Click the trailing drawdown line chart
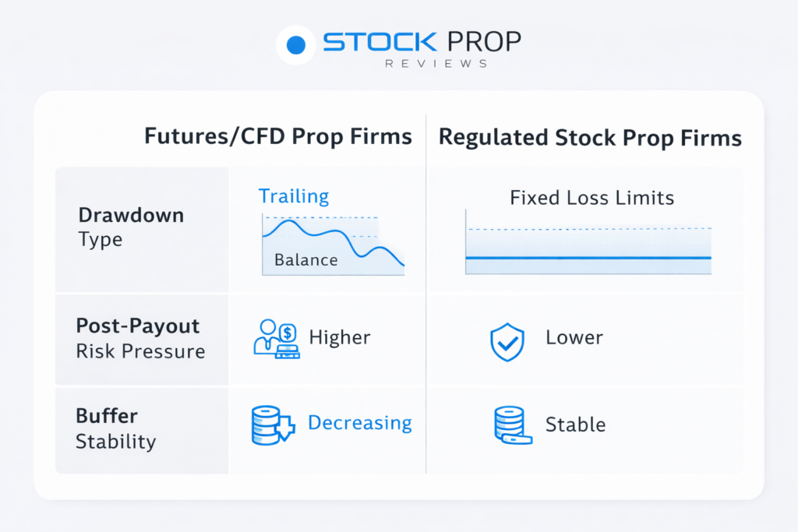The image size is (798, 532). [334, 244]
